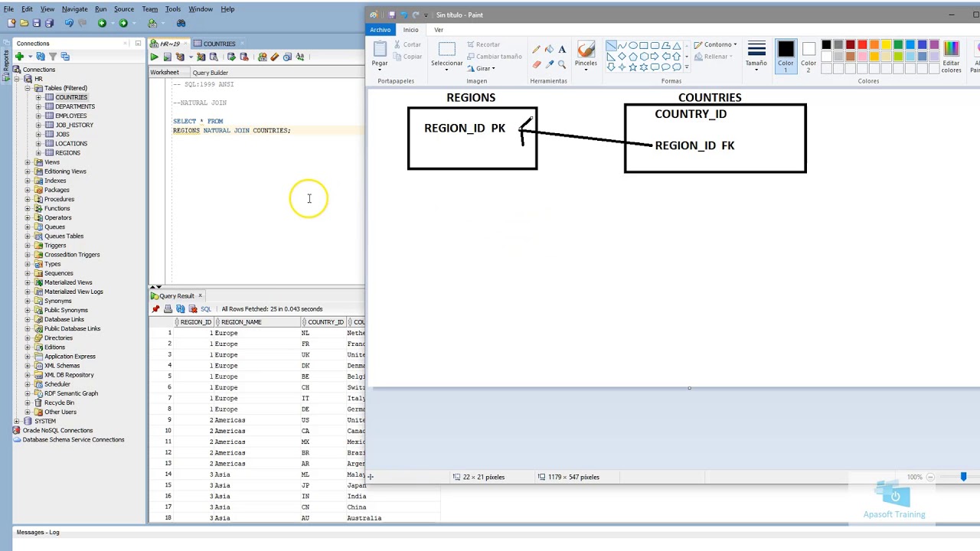
Task: Switch to the Query Builder tab
Action: [210, 73]
